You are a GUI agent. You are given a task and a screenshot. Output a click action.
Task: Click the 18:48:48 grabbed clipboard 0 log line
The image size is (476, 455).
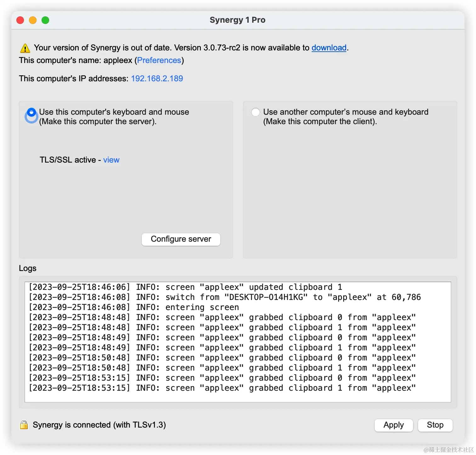tap(222, 317)
